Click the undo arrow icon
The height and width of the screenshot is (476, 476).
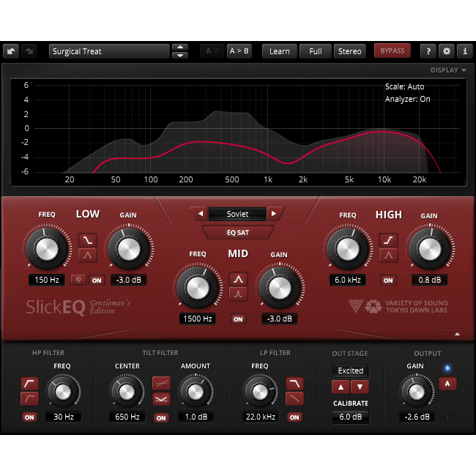(x=11, y=51)
